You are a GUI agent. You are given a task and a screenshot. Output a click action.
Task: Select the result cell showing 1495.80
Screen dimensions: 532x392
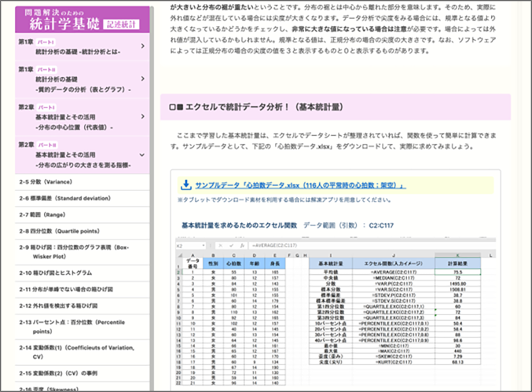[458, 284]
